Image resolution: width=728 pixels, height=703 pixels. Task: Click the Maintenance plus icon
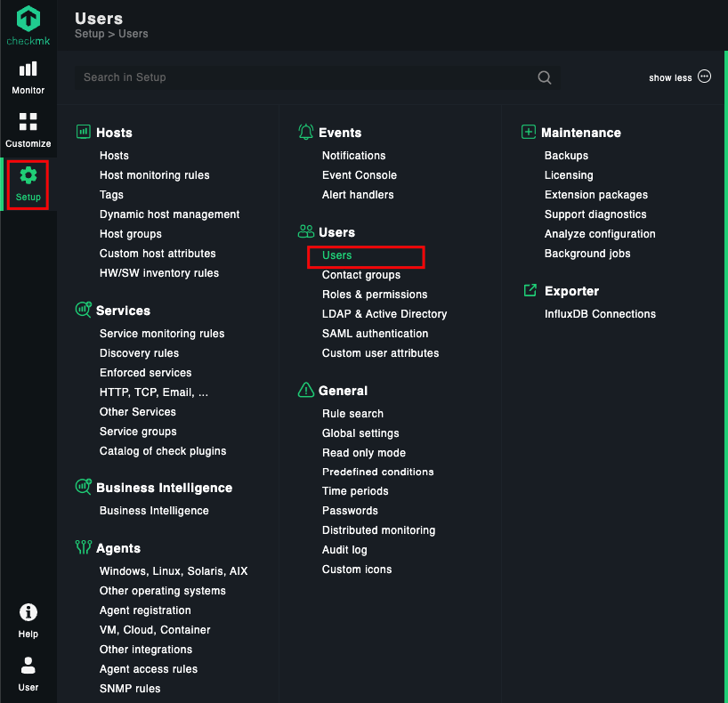click(529, 132)
